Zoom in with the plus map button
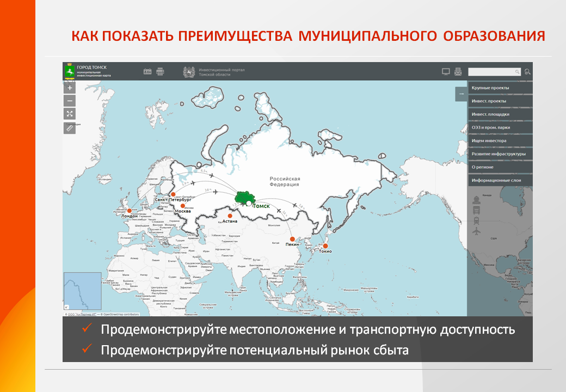The height and width of the screenshot is (392, 566). (70, 88)
